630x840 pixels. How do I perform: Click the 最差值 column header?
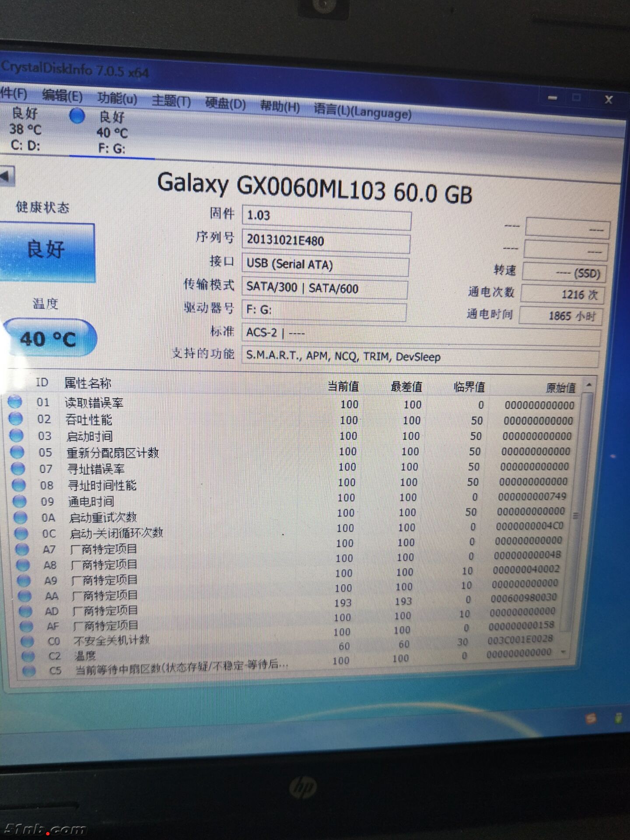click(x=406, y=386)
